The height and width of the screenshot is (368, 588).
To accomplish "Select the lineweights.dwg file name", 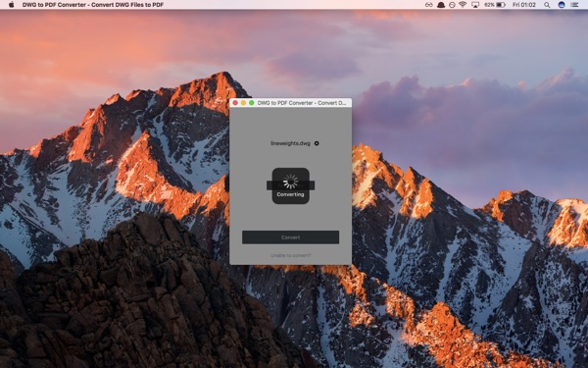I will pyautogui.click(x=290, y=143).
